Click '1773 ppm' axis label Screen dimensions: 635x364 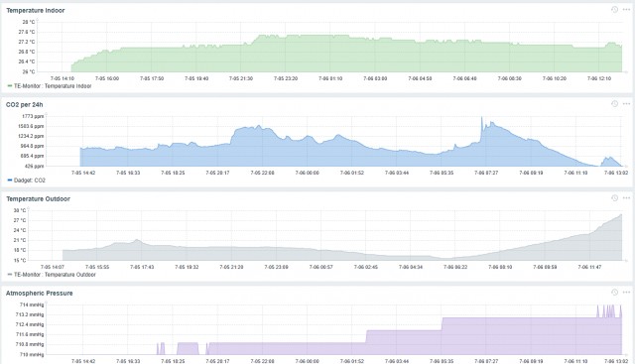[x=33, y=116]
